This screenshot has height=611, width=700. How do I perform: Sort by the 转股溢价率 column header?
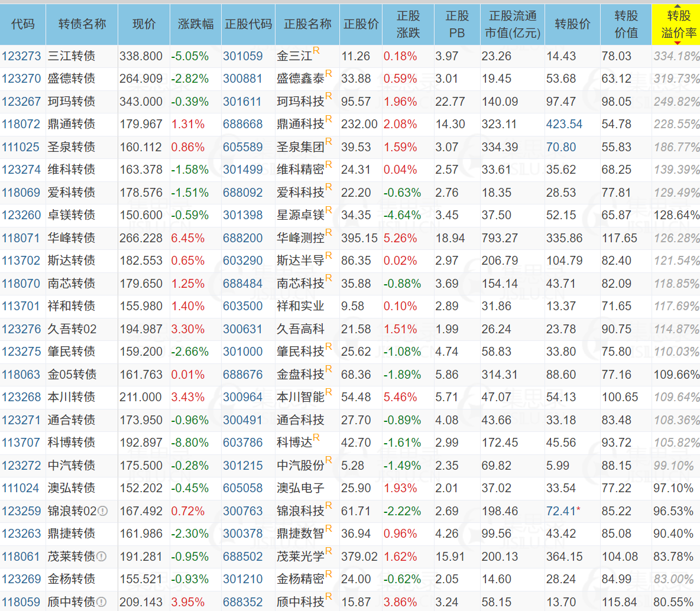(676, 25)
